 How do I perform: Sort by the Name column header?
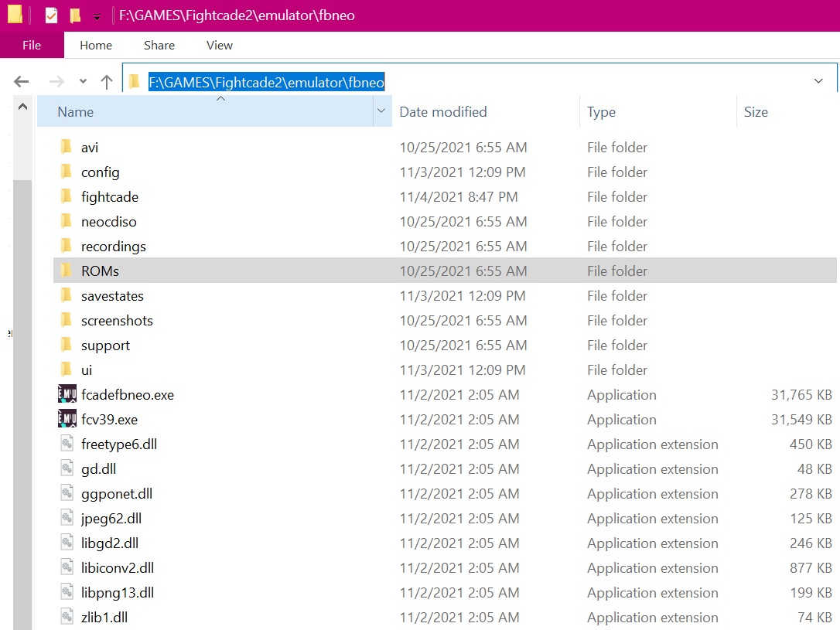(x=205, y=111)
